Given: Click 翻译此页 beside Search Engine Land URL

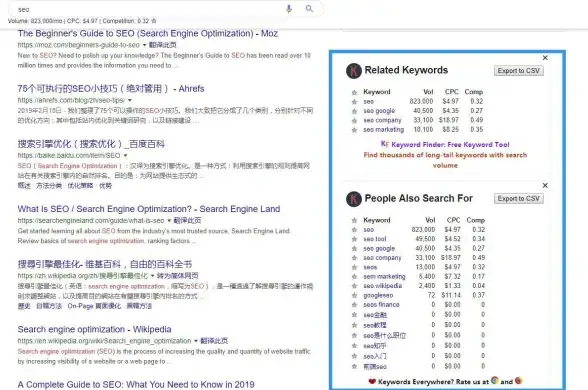Looking at the screenshot, I should click(x=188, y=220).
